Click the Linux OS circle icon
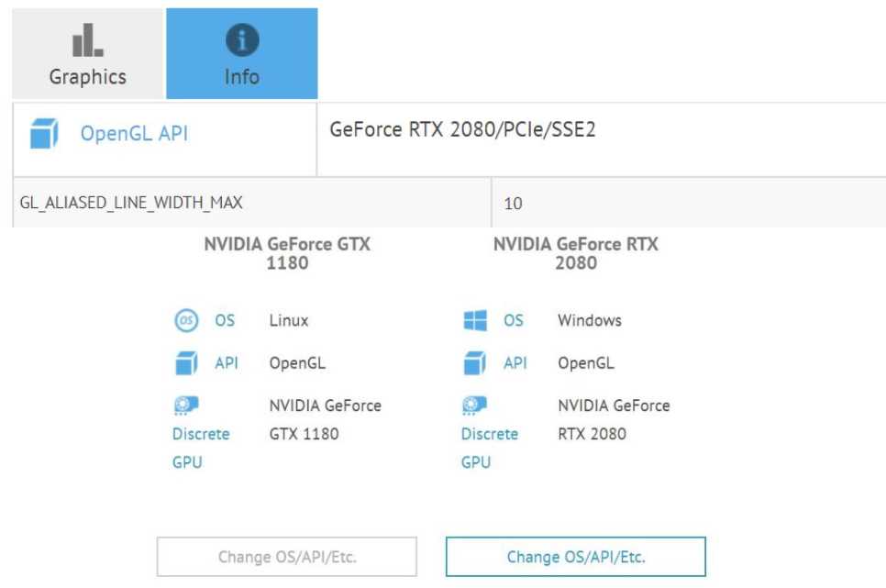886x588 pixels. [x=186, y=320]
